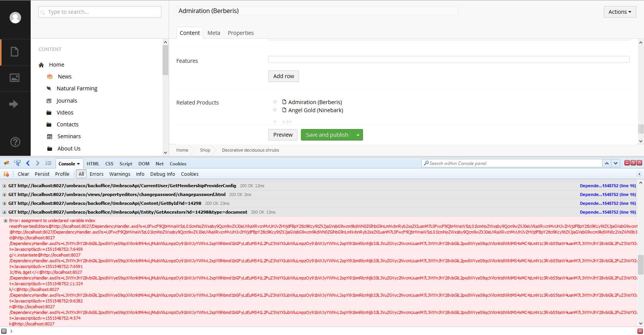
Task: Click the user avatar icon
Action: tap(15, 18)
